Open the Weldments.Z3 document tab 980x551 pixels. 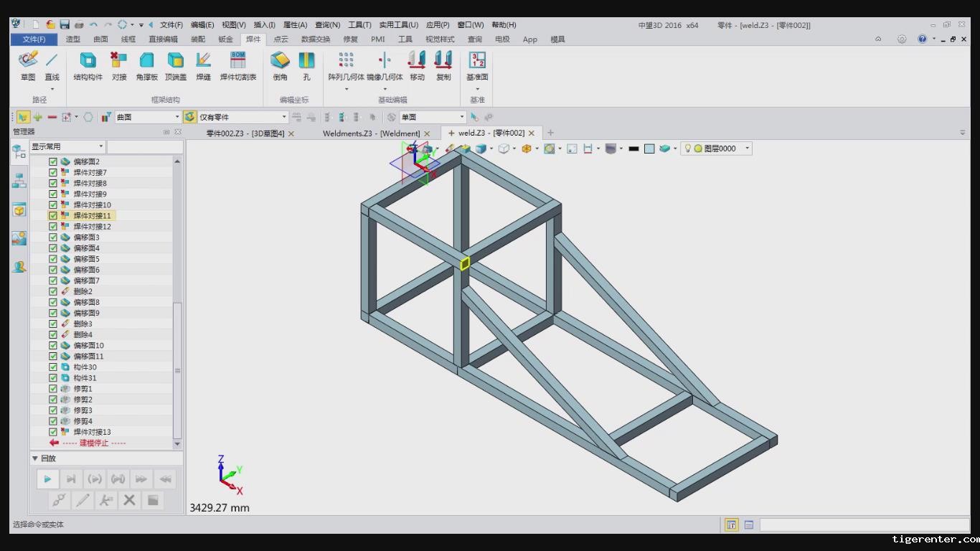371,133
